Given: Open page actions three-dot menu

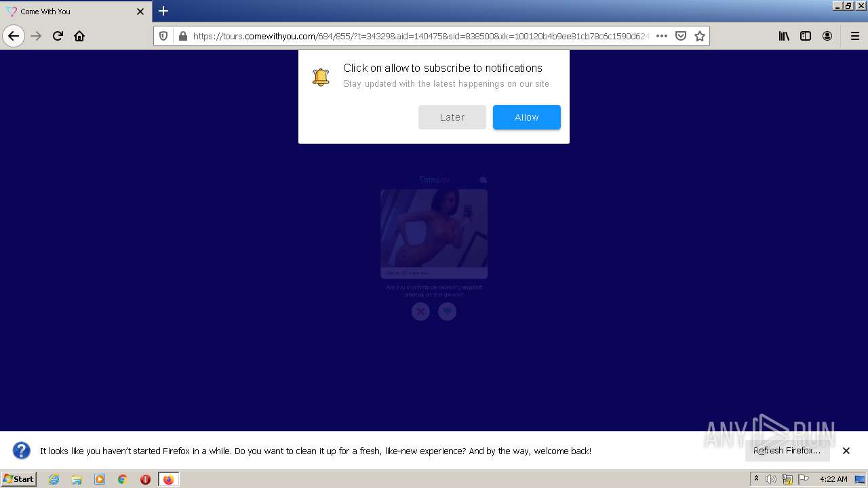Looking at the screenshot, I should pyautogui.click(x=662, y=36).
